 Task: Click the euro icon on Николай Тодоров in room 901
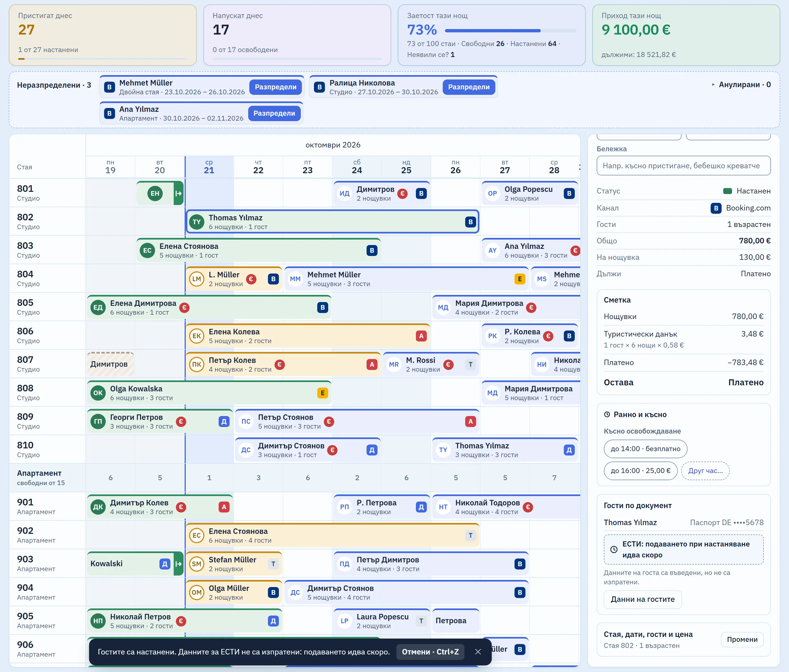[x=528, y=507]
